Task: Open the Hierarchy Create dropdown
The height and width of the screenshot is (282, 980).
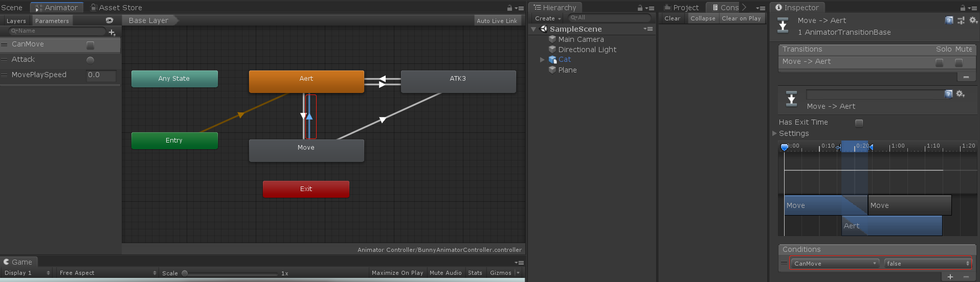Action: 548,18
